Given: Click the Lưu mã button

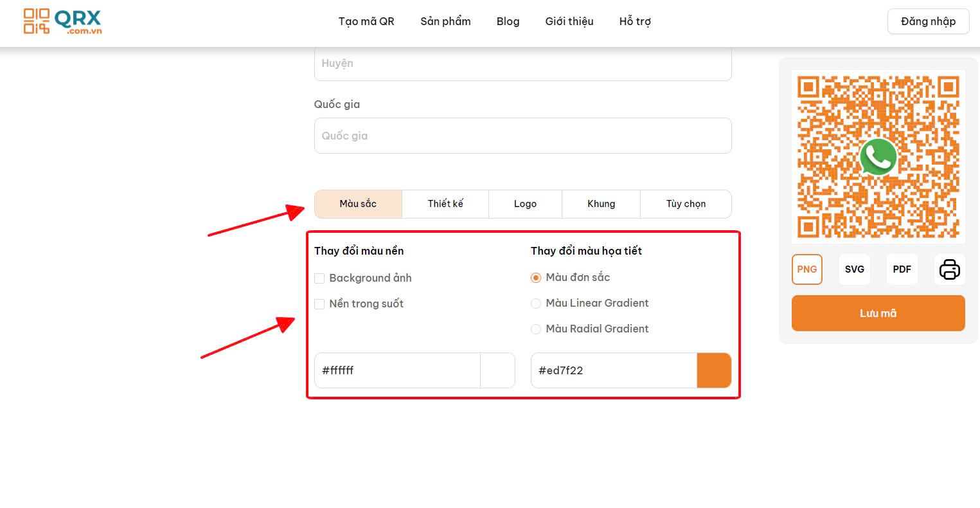Looking at the screenshot, I should coord(878,313).
